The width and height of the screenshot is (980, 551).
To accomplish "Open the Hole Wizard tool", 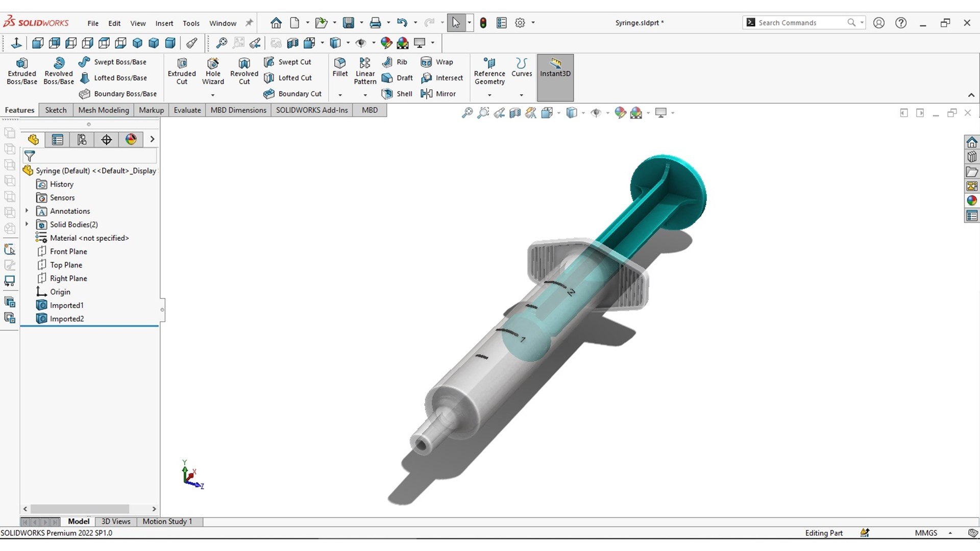I will 213,71.
